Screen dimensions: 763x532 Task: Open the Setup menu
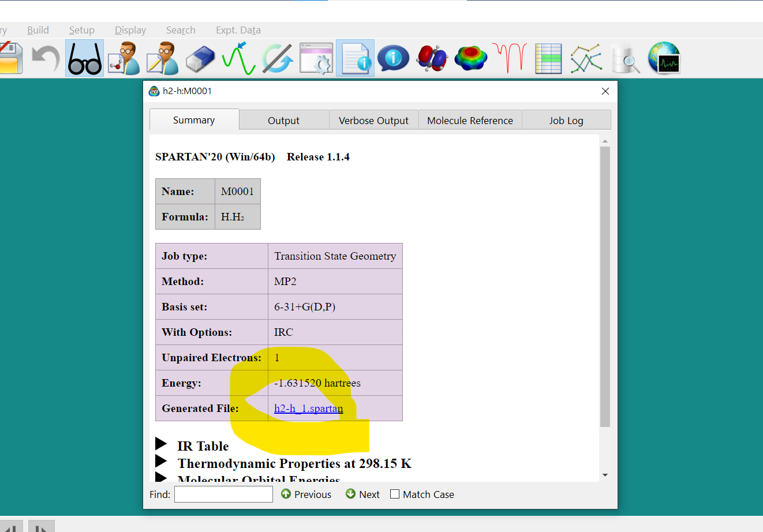point(82,30)
